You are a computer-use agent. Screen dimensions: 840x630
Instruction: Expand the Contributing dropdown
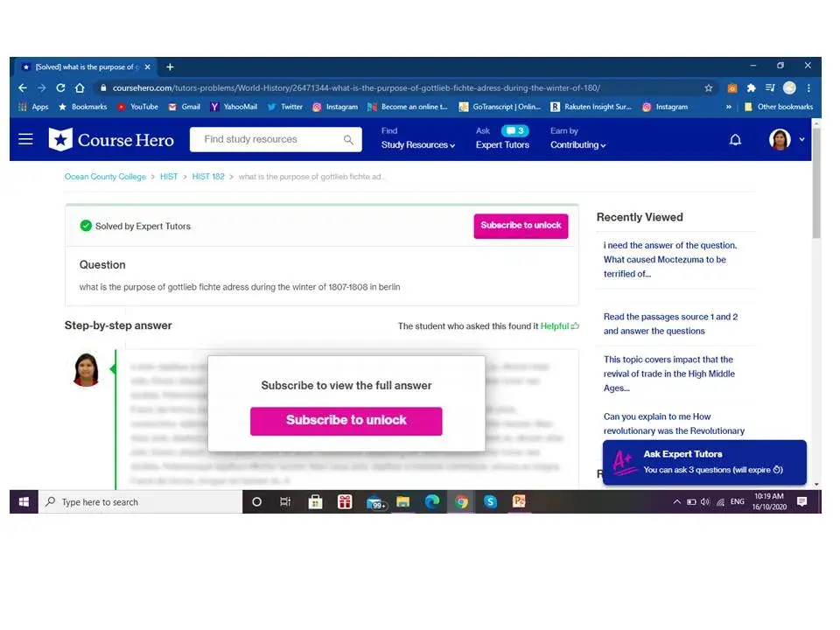pyautogui.click(x=578, y=145)
